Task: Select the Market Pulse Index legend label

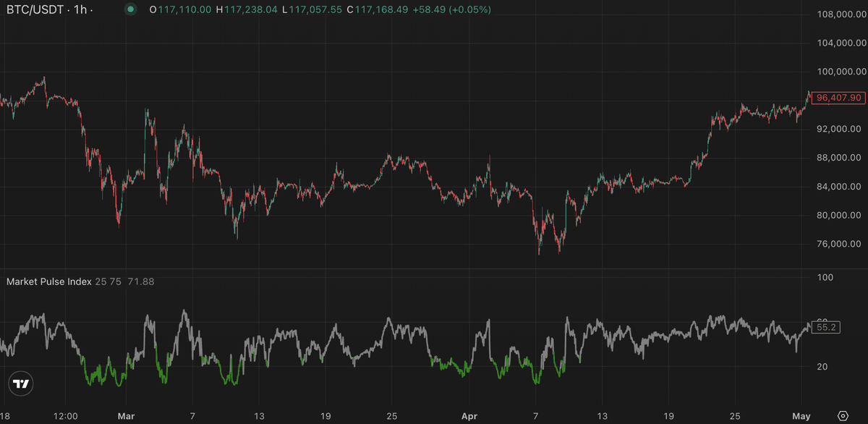Action: 49,281
